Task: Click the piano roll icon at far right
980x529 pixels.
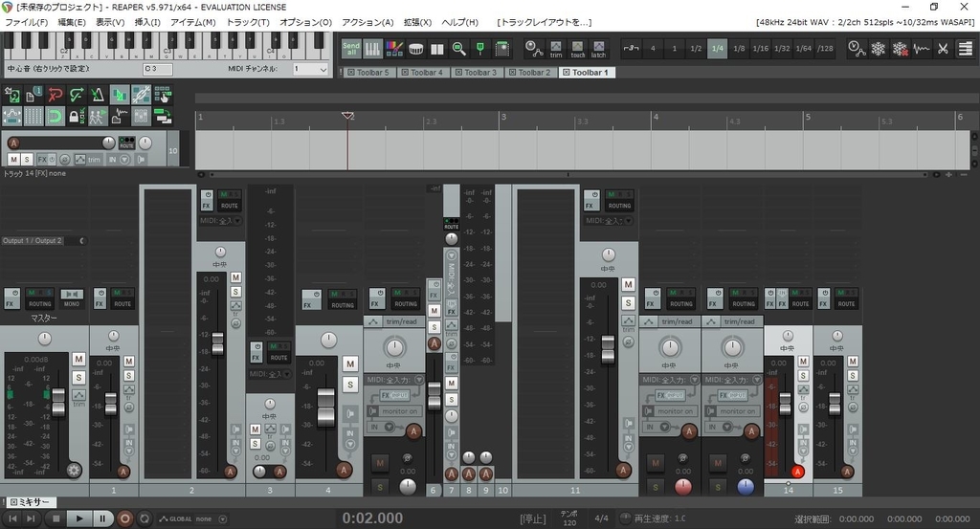Action: [x=965, y=48]
